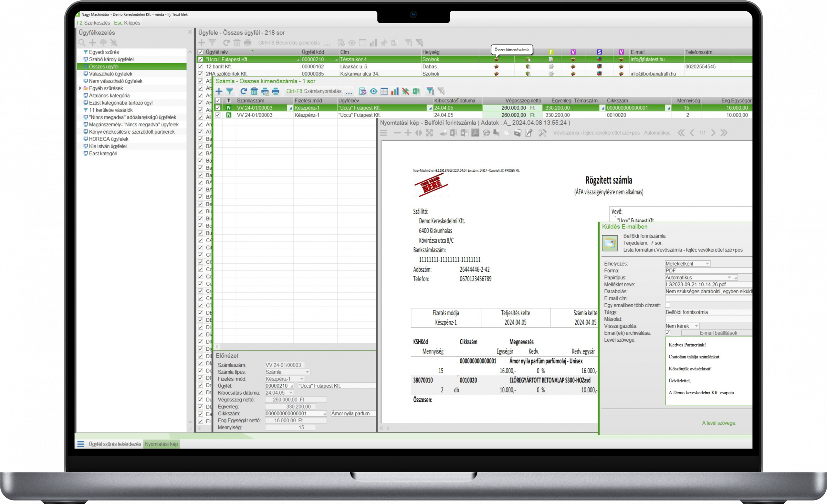
Task: Switch to 'Ügyfél szűrés lekérdezés' tab
Action: 115,444
